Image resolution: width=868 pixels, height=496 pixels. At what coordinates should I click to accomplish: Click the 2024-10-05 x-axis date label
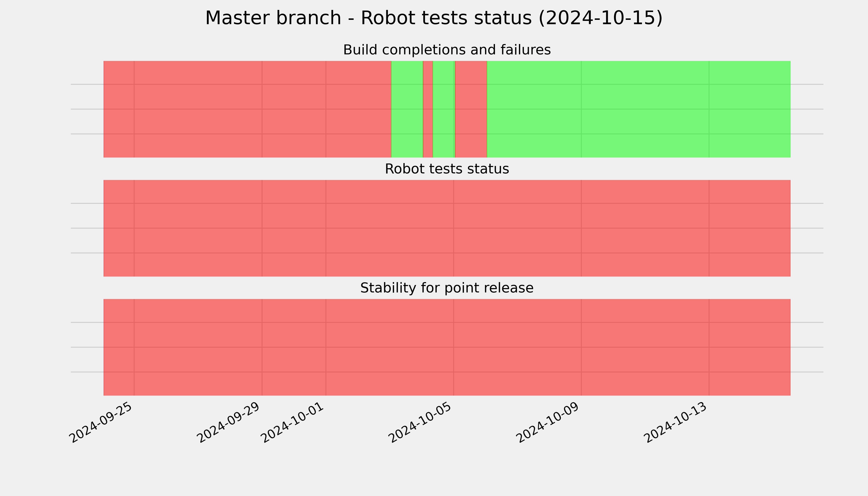pyautogui.click(x=420, y=422)
